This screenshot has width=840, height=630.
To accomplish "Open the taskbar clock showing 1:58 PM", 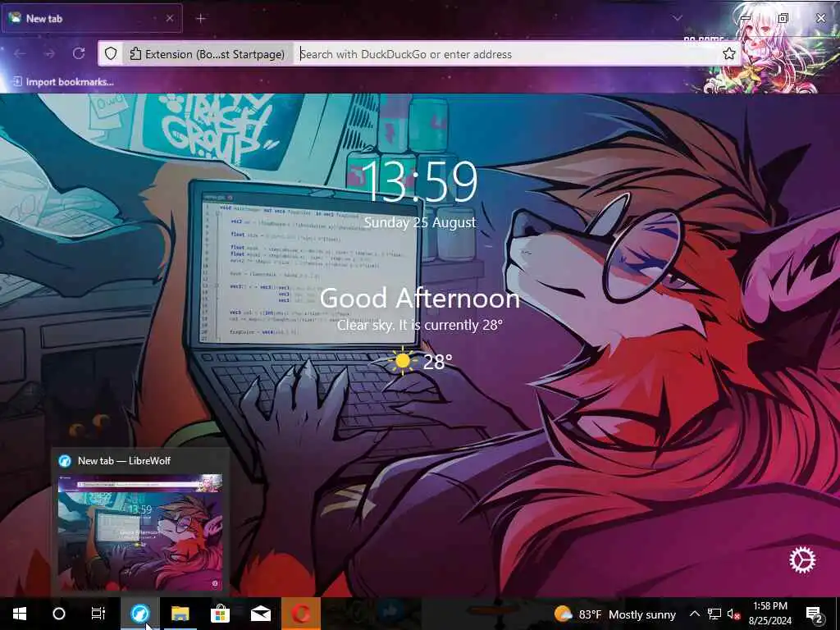I will click(769, 614).
